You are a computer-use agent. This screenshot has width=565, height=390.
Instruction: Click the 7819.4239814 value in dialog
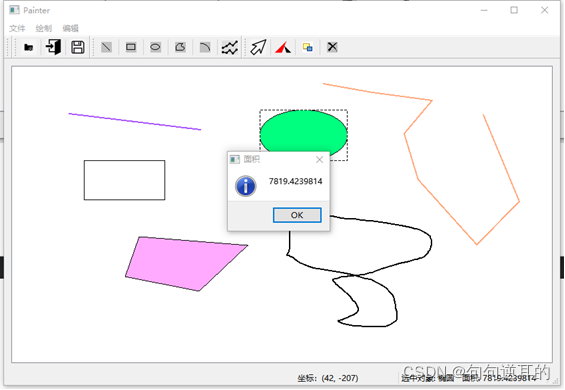click(x=295, y=181)
